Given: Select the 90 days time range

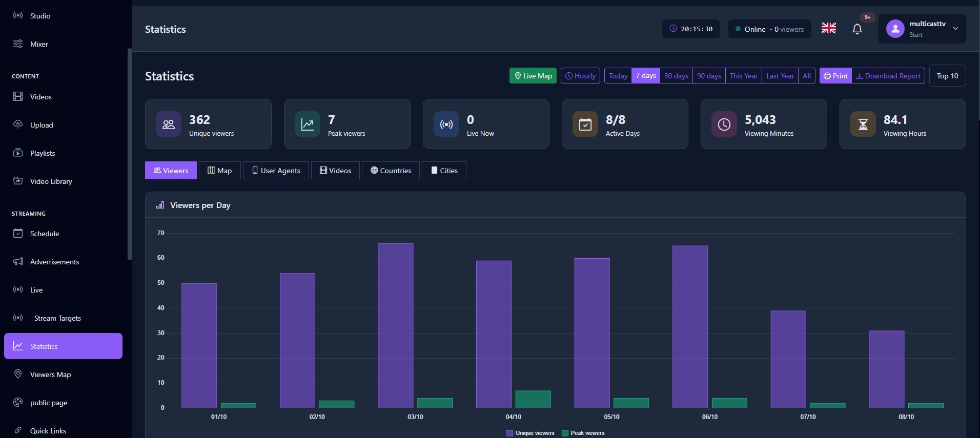Looking at the screenshot, I should [x=709, y=76].
